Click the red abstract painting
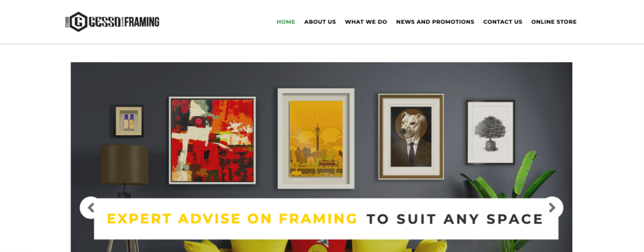The height and width of the screenshot is (252, 644). pos(213,140)
